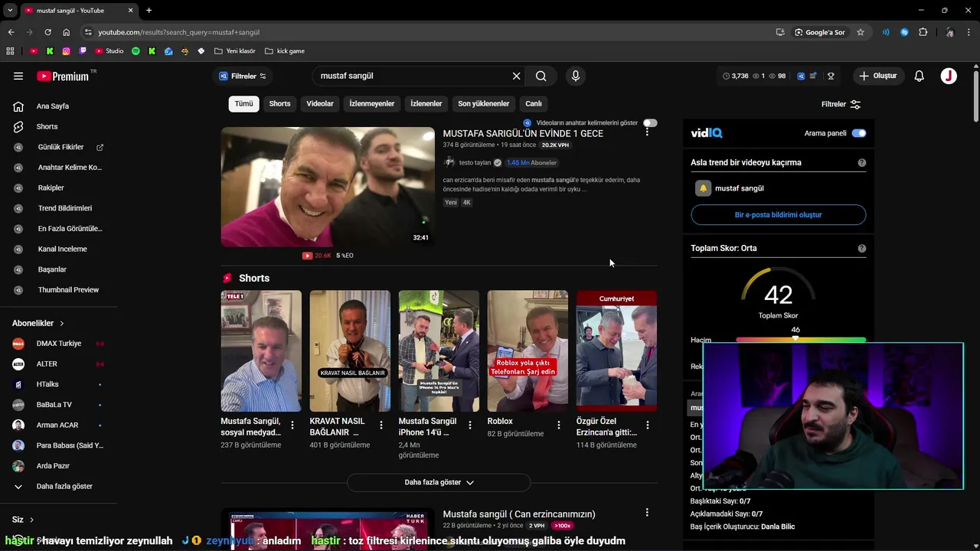Open Chrome extensions puzzle icon
Viewport: 980px width, 551px height.
923,32
